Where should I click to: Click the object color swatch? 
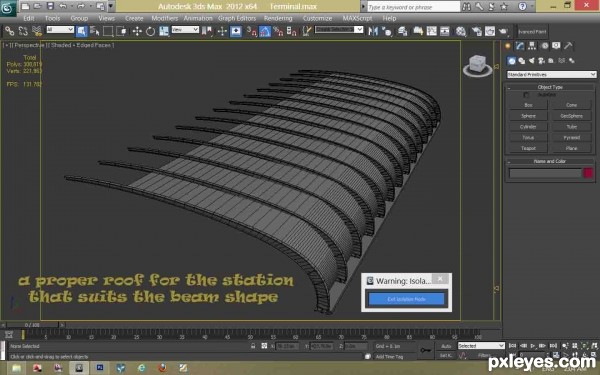(588, 173)
